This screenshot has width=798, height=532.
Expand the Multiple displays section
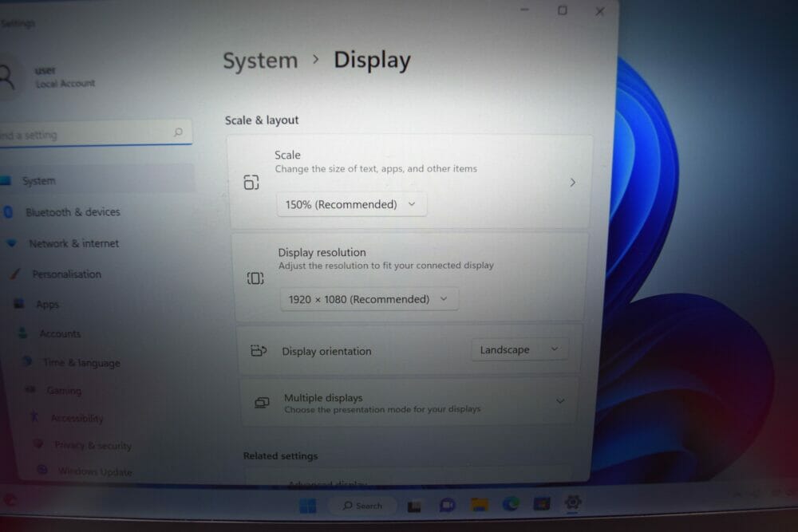pyautogui.click(x=560, y=401)
